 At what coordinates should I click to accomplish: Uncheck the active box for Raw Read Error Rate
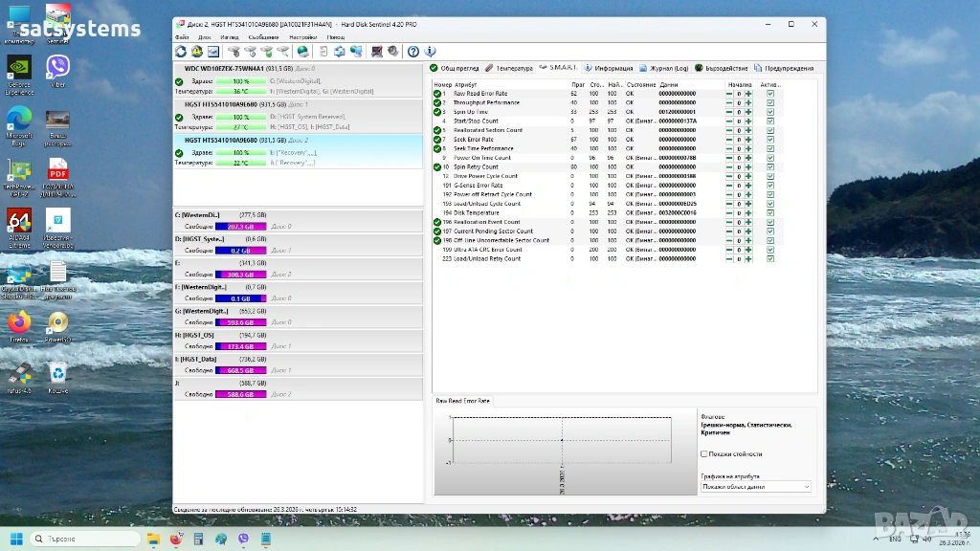[x=770, y=94]
